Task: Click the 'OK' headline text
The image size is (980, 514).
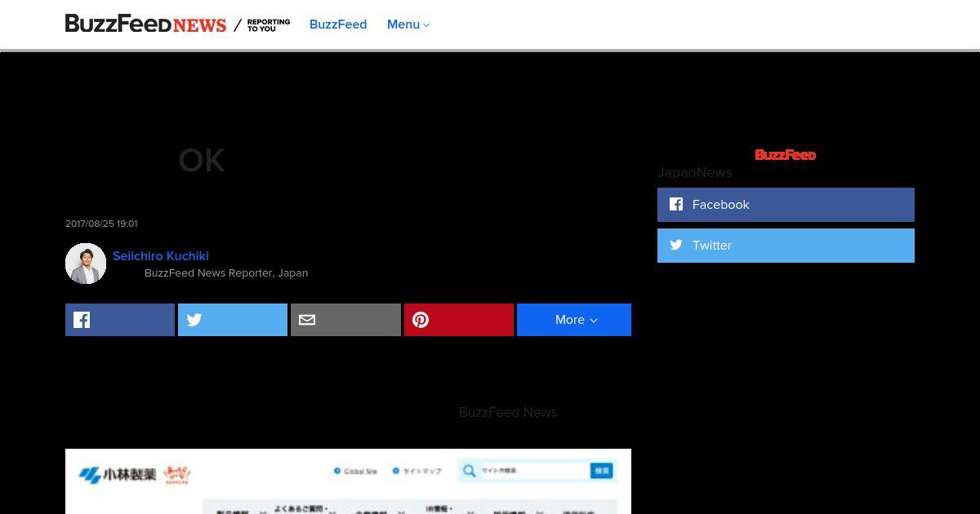Action: pyautogui.click(x=202, y=161)
